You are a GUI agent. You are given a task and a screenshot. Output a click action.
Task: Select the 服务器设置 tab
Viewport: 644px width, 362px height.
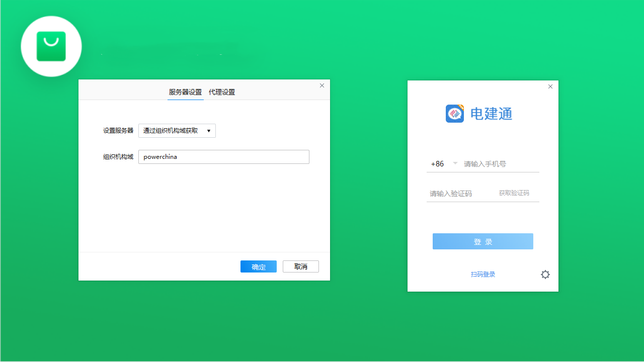[x=185, y=92]
